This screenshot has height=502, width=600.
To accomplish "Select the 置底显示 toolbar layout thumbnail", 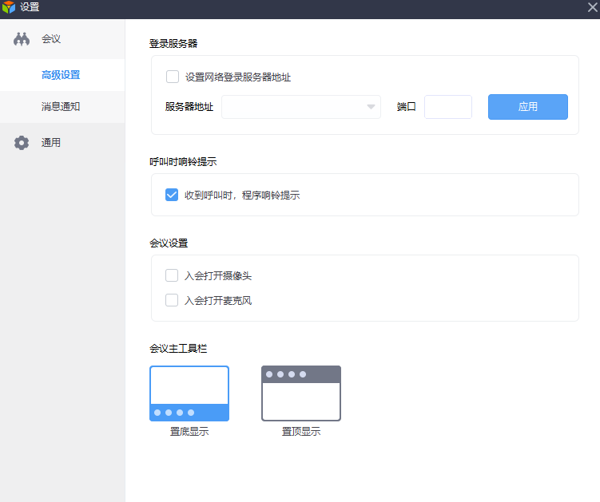I will pyautogui.click(x=189, y=393).
